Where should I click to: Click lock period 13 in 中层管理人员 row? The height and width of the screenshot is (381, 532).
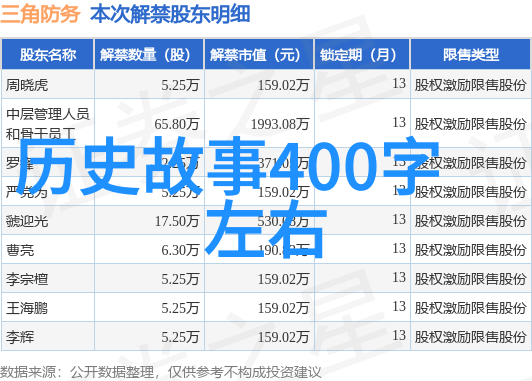pyautogui.click(x=399, y=122)
